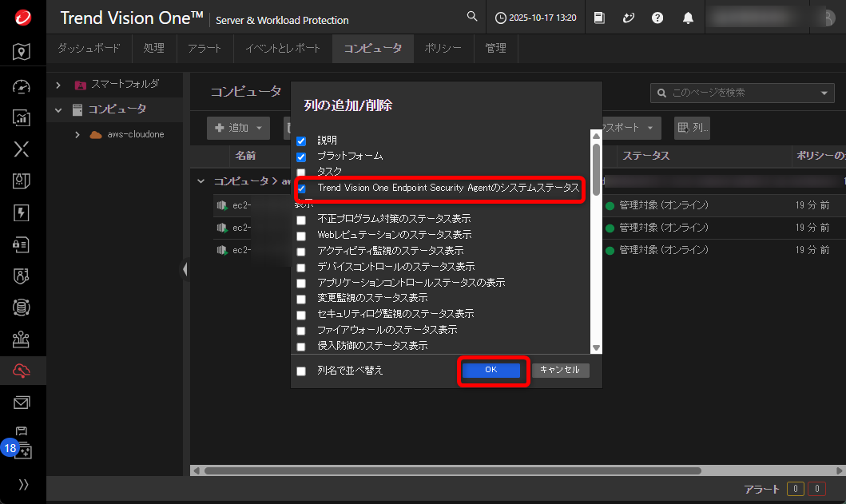Open the XDR cross-shaped icon in the sidebar
Screen dimensions: 846x504
pyautogui.click(x=22, y=149)
